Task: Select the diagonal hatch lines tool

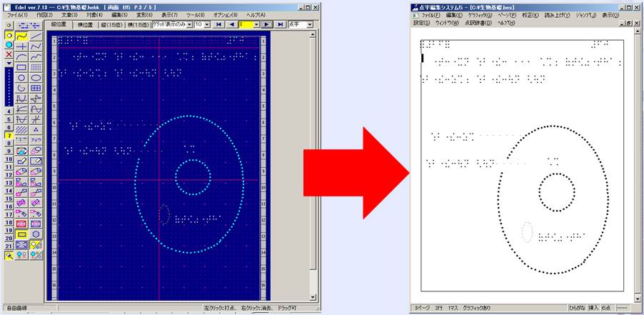Action: (22, 130)
